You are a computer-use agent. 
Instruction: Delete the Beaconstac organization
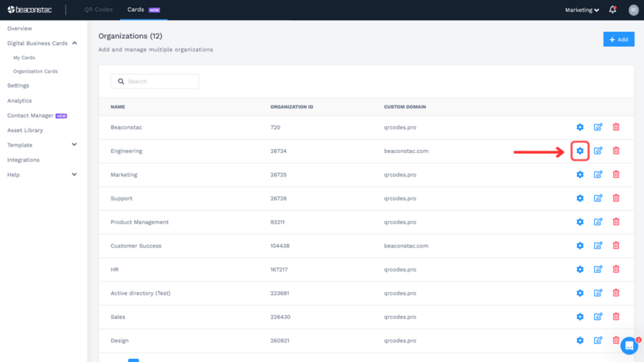point(616,127)
